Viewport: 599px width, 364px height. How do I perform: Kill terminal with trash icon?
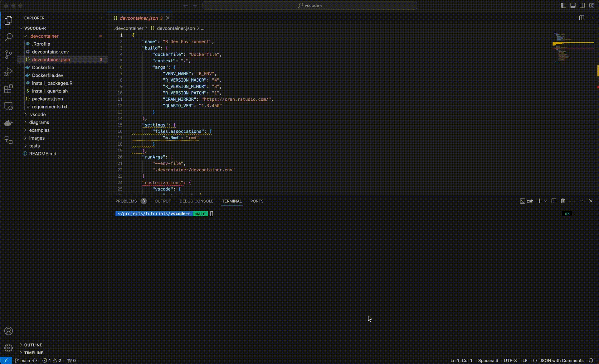coord(563,201)
